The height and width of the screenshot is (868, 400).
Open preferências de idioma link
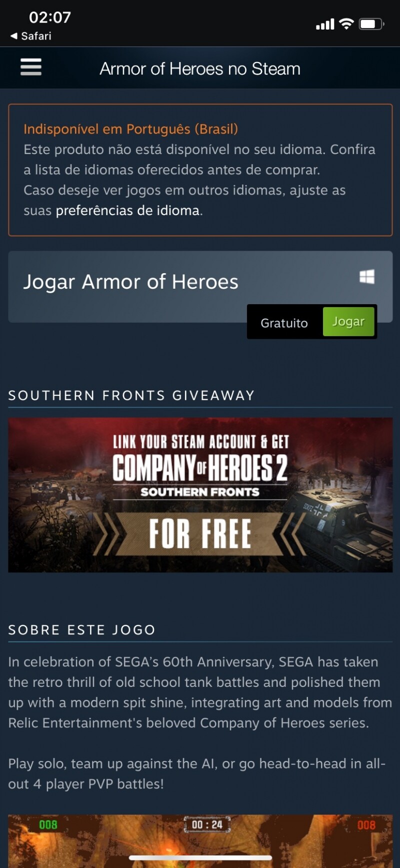pos(127,211)
